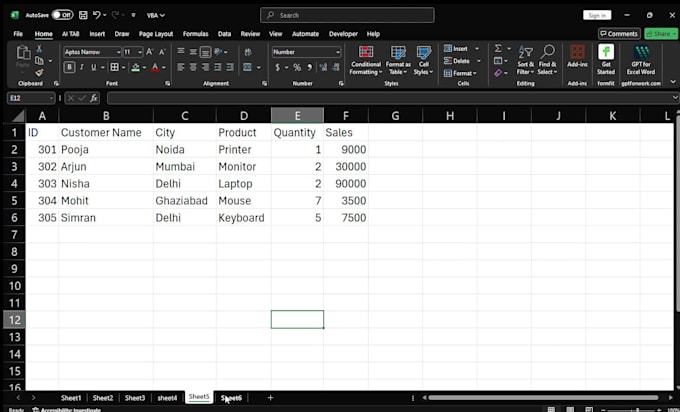Image resolution: width=680 pixels, height=412 pixels.
Task: Toggle Bold formatting
Action: point(69,67)
